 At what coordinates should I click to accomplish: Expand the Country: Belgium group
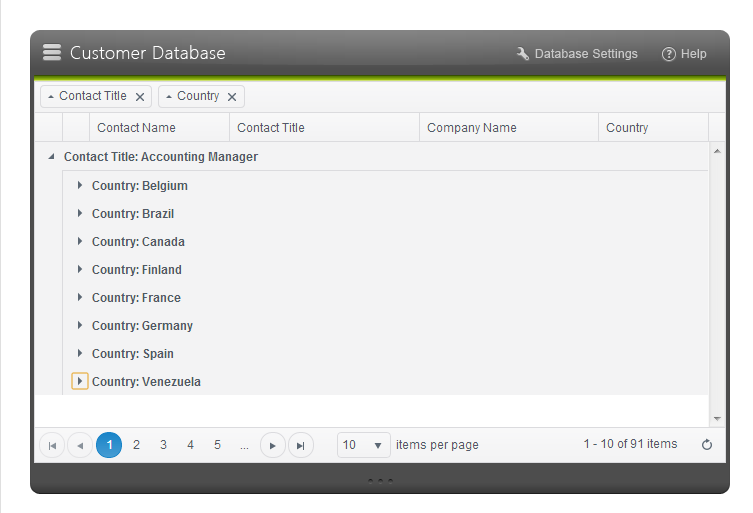80,185
